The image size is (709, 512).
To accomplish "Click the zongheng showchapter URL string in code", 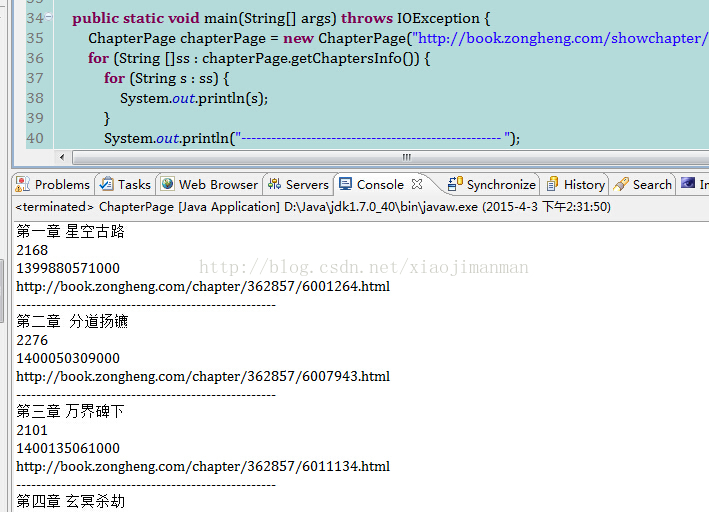I will (561, 38).
